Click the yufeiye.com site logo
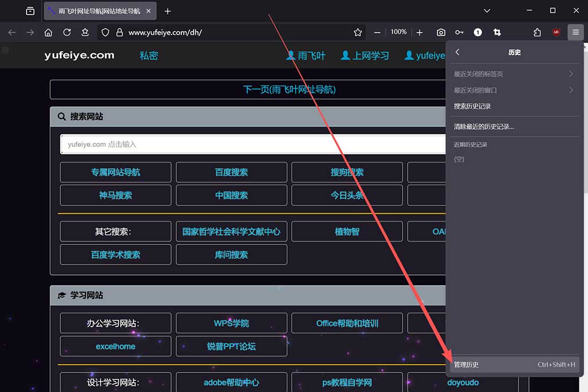The image size is (588, 392). (79, 55)
